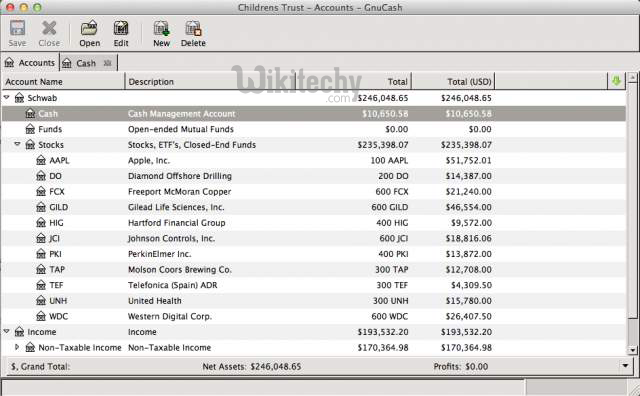Select the Funds account name
Image resolution: width=640 pixels, height=396 pixels.
(50, 129)
